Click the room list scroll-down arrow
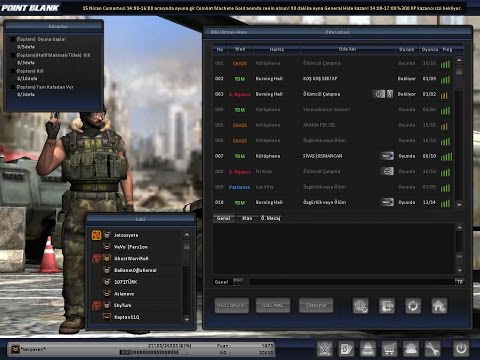The image size is (480, 360). pyautogui.click(x=459, y=204)
